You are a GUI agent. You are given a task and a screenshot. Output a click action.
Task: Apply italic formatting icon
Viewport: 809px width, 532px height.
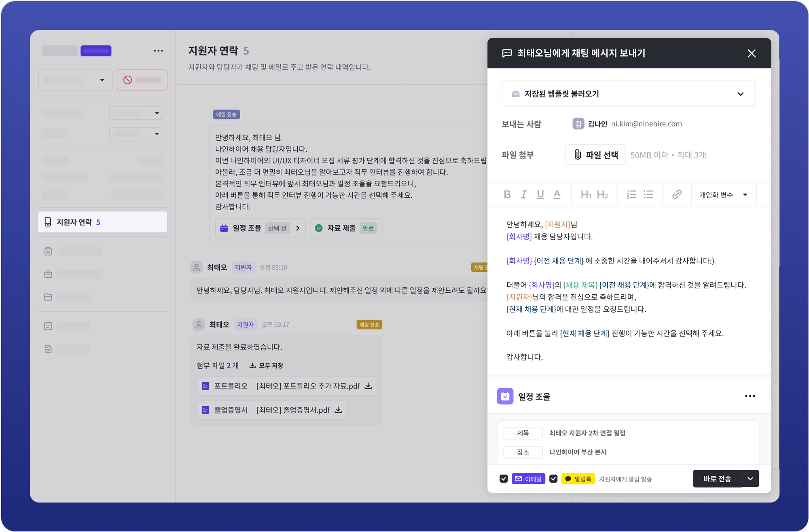tap(523, 194)
